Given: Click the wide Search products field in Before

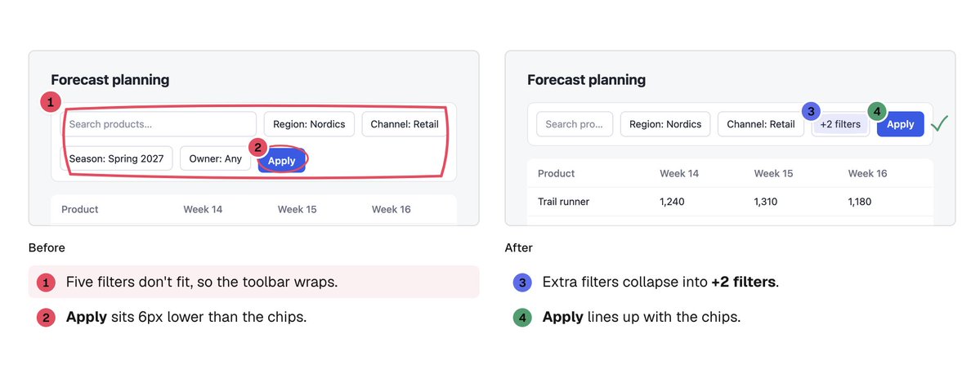Looking at the screenshot, I should (159, 124).
